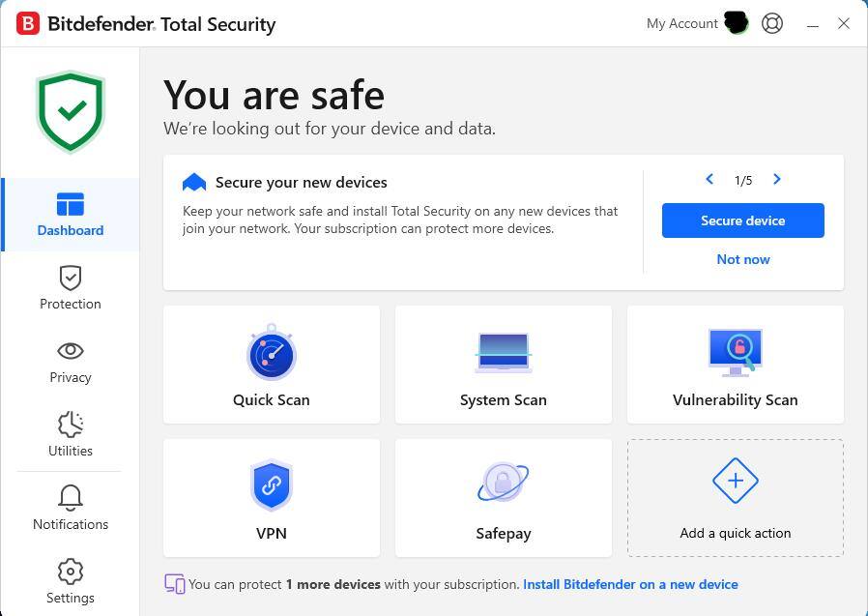Show next recommendation card

tap(777, 179)
